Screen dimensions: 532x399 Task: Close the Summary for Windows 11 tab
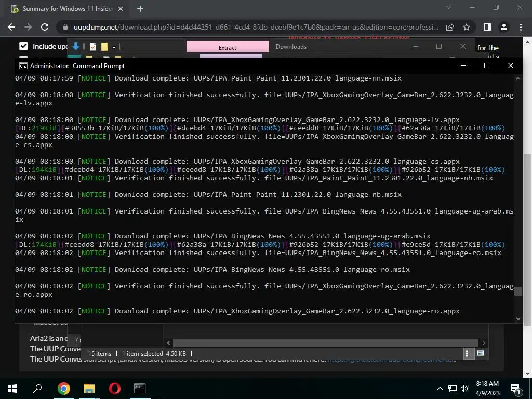(121, 9)
